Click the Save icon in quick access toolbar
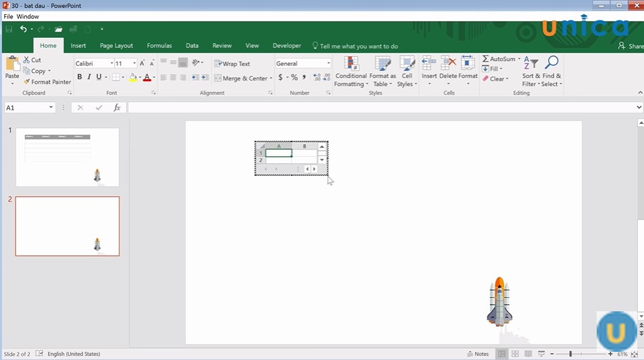The image size is (644, 360). [x=9, y=29]
